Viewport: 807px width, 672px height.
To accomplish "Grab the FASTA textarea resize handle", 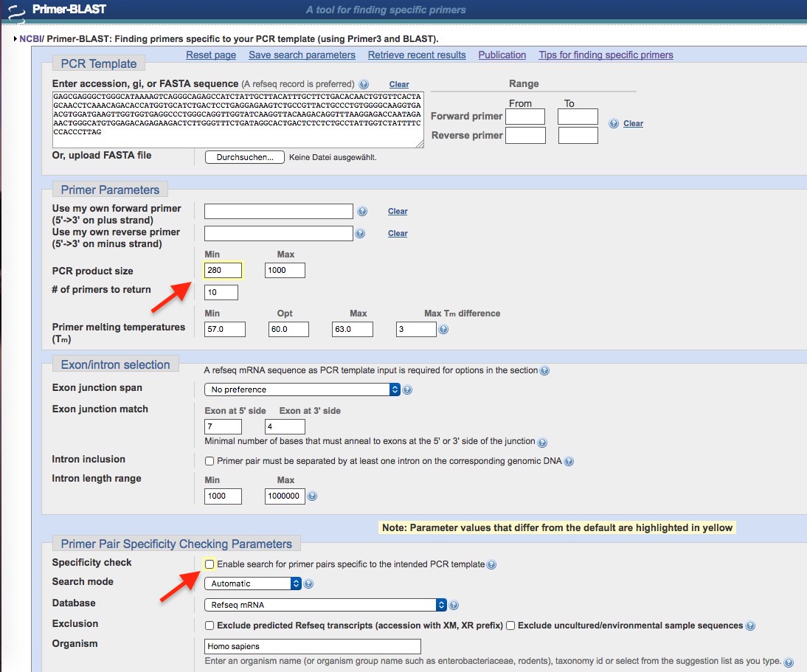I will (x=420, y=145).
